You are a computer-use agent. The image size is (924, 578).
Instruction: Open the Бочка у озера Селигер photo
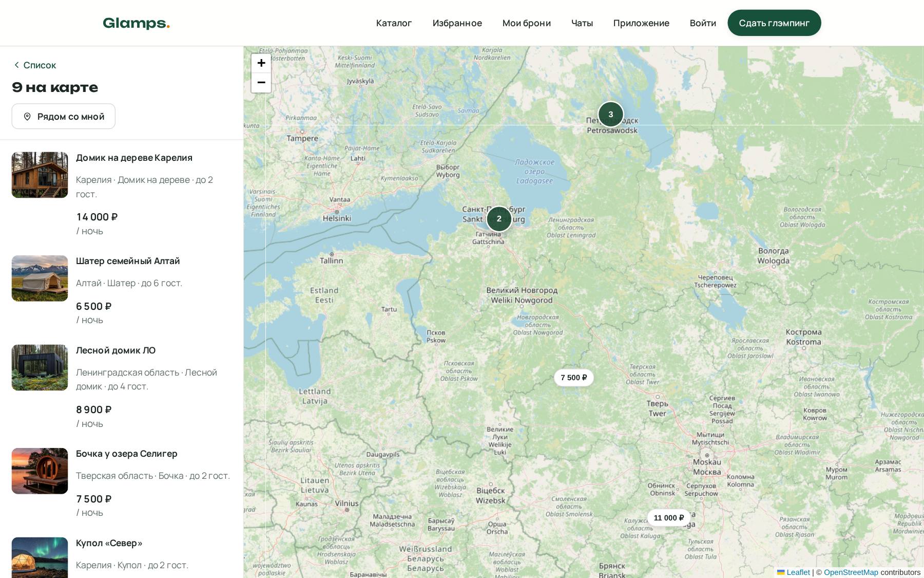click(x=40, y=471)
